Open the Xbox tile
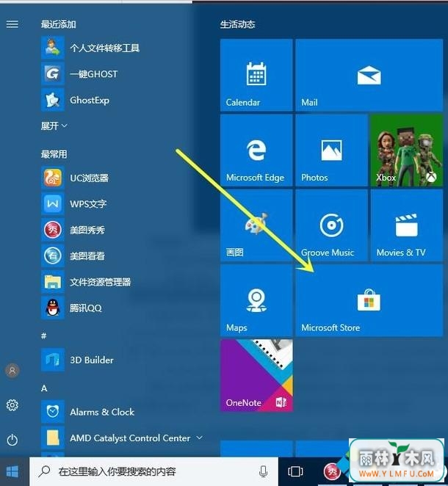 (407, 150)
